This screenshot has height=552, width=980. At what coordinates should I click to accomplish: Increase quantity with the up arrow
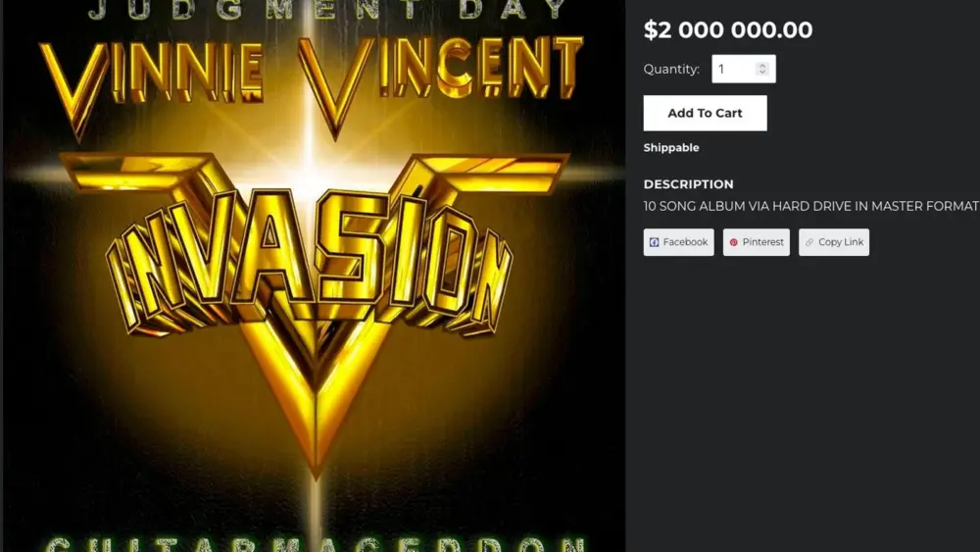[x=761, y=65]
